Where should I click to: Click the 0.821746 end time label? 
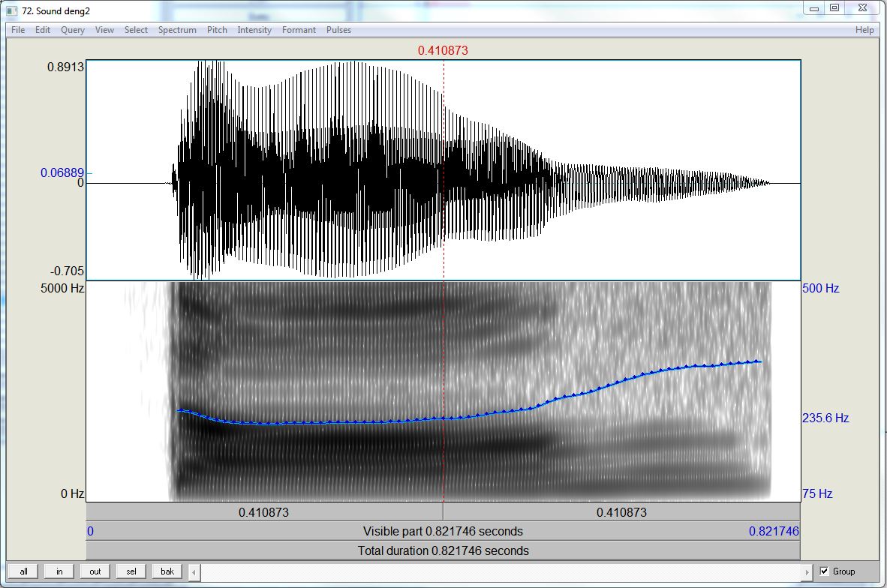coord(774,532)
